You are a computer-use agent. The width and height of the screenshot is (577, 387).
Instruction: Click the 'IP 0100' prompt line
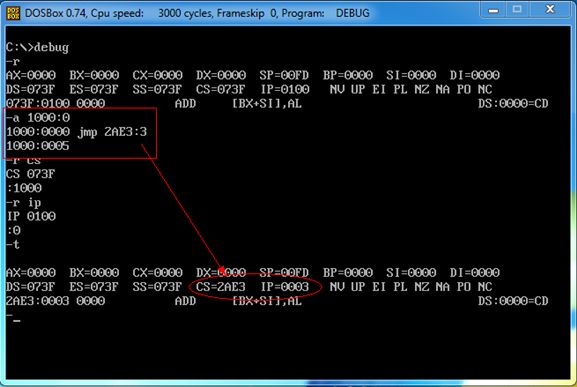pos(31,216)
